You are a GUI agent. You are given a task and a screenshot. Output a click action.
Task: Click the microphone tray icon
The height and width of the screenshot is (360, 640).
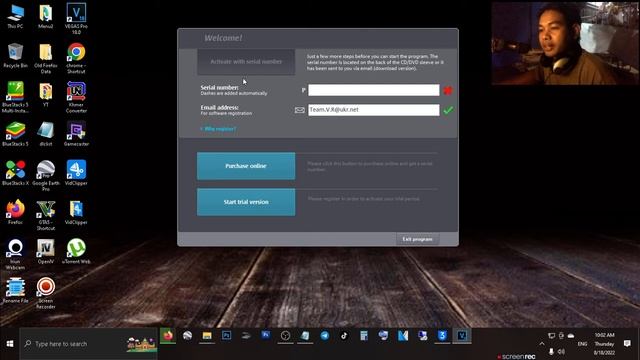click(551, 351)
